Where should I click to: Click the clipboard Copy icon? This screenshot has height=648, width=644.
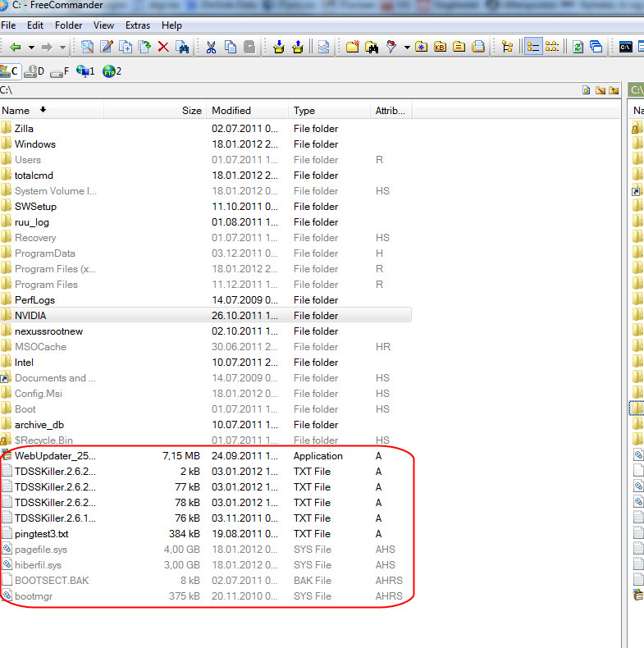click(231, 47)
